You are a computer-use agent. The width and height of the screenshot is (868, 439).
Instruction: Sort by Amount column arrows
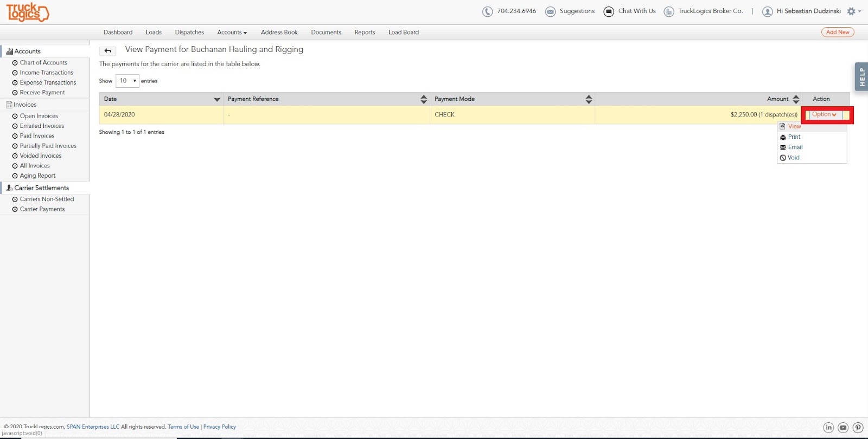point(796,99)
